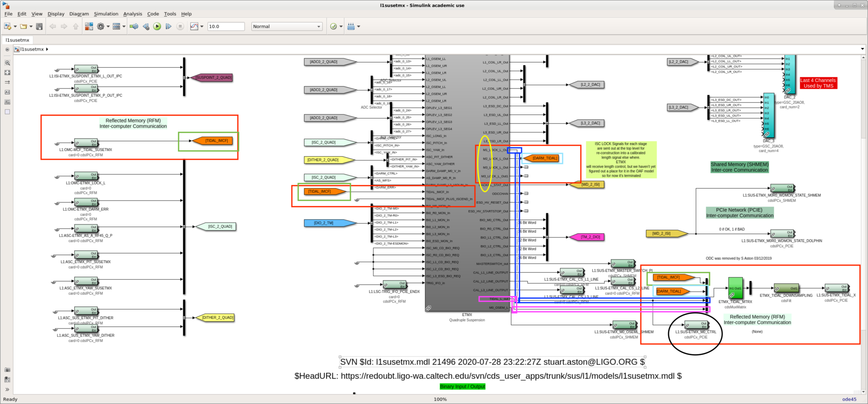
Task: Click the Stop simulation icon
Action: [x=180, y=26]
